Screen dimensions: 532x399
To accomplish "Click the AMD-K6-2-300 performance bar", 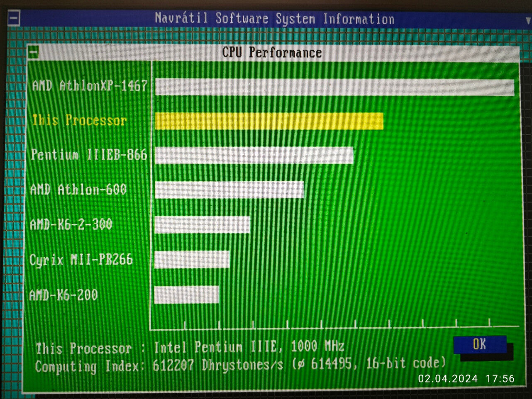I will (x=202, y=224).
